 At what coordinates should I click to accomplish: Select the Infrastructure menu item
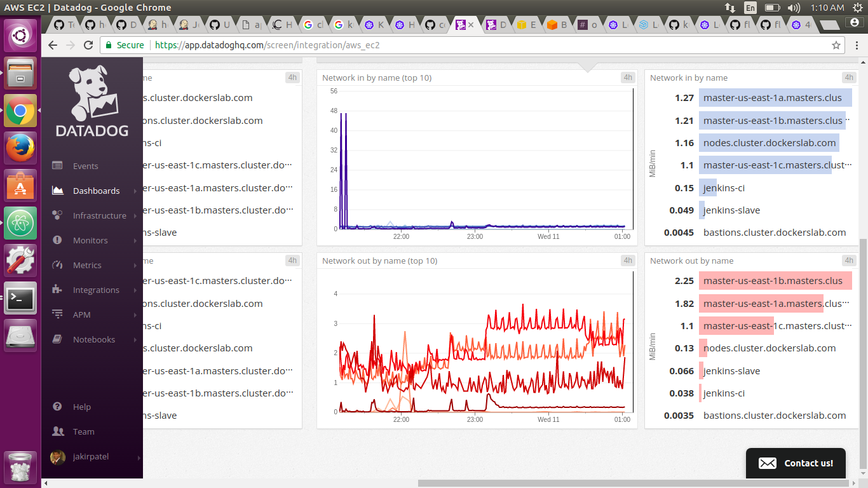[x=100, y=215]
